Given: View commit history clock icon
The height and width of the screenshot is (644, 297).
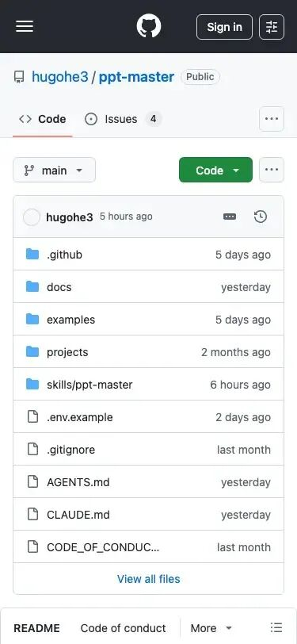Looking at the screenshot, I should pos(261,217).
